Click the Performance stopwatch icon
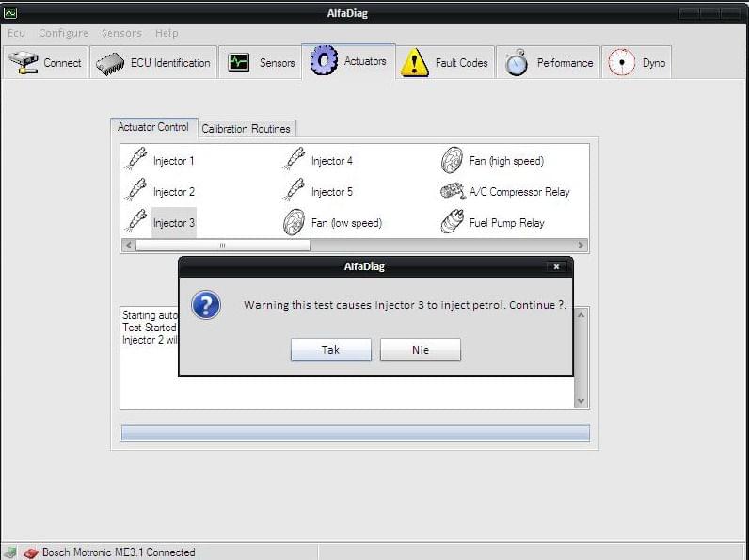Viewport: 749px width, 560px height. point(517,63)
